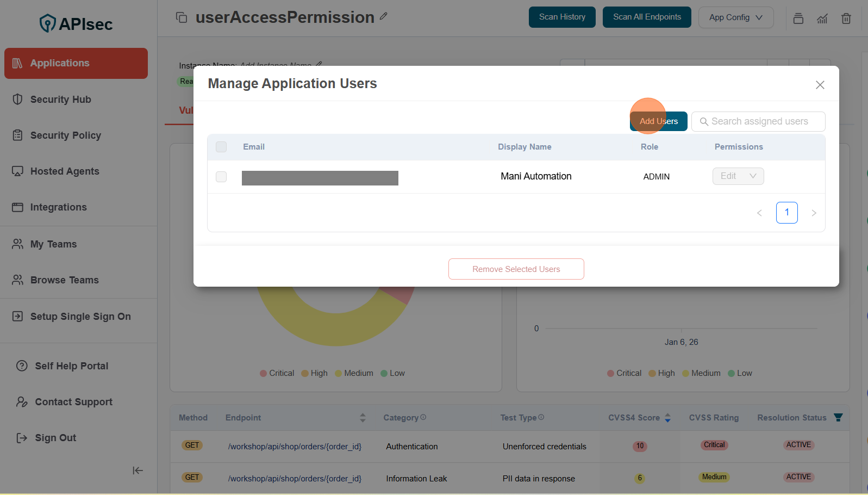Click the stacked layers icon in header
Image resolution: width=868 pixels, height=495 pixels.
[x=798, y=18]
